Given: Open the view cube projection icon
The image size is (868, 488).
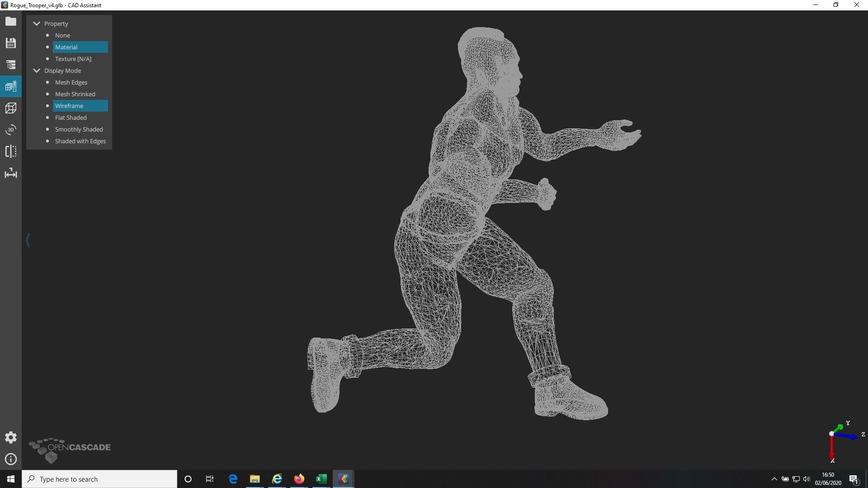Looking at the screenshot, I should tap(11, 108).
